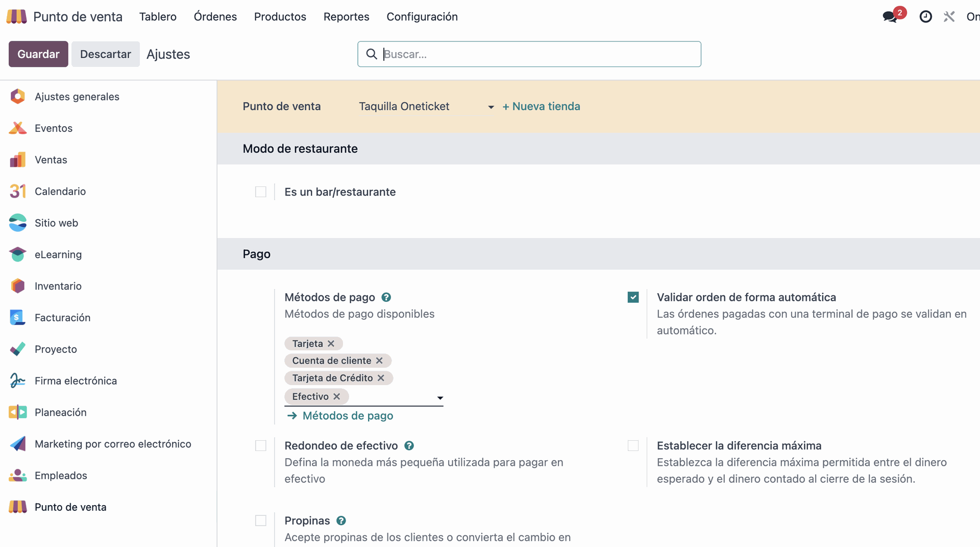Open the Órdenes menu
Viewport: 980px width, 547px height.
point(215,17)
